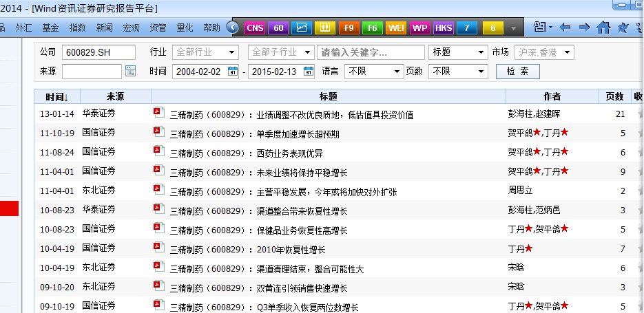Open the 帮助 menu

click(x=211, y=28)
